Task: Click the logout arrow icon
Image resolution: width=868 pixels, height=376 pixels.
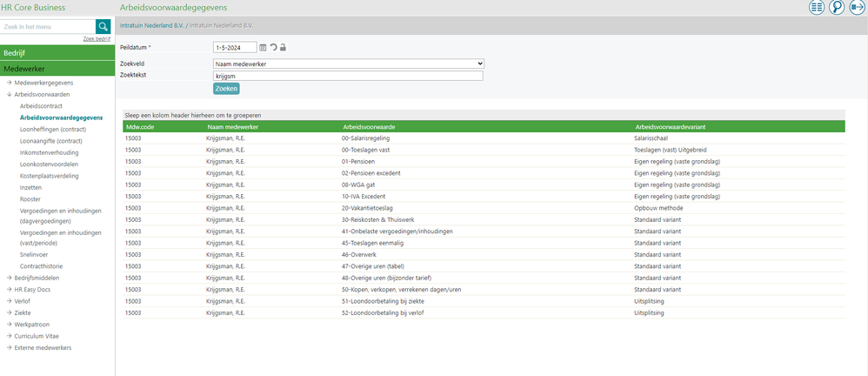Action: (857, 7)
